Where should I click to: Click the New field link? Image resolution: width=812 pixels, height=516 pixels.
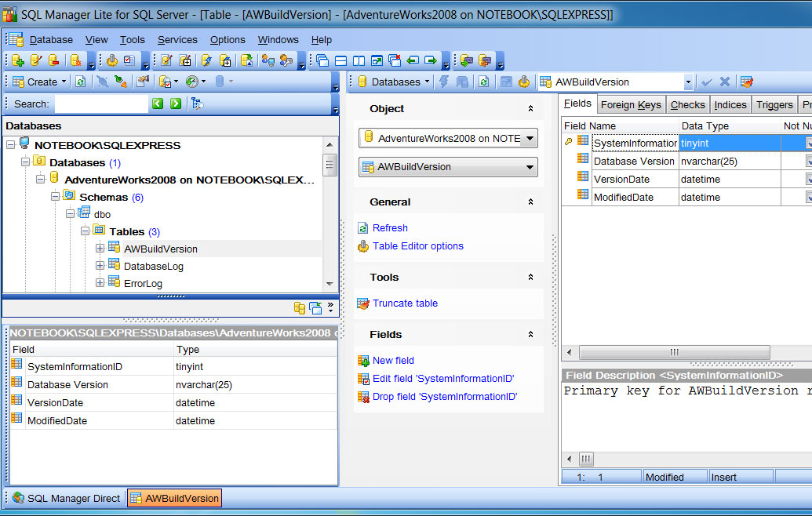[393, 360]
